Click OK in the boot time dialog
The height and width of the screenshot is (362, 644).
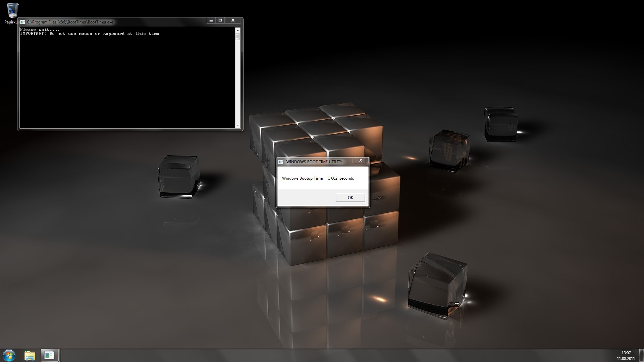(x=350, y=198)
